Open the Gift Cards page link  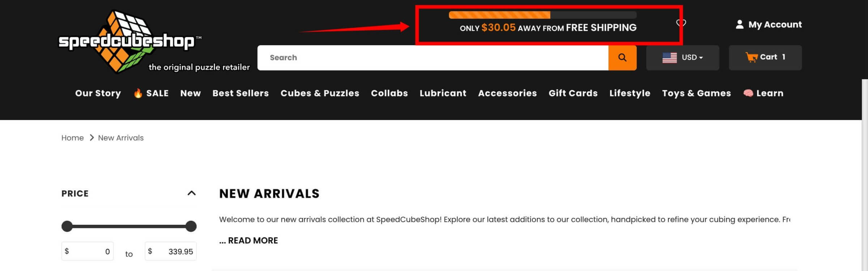point(573,93)
